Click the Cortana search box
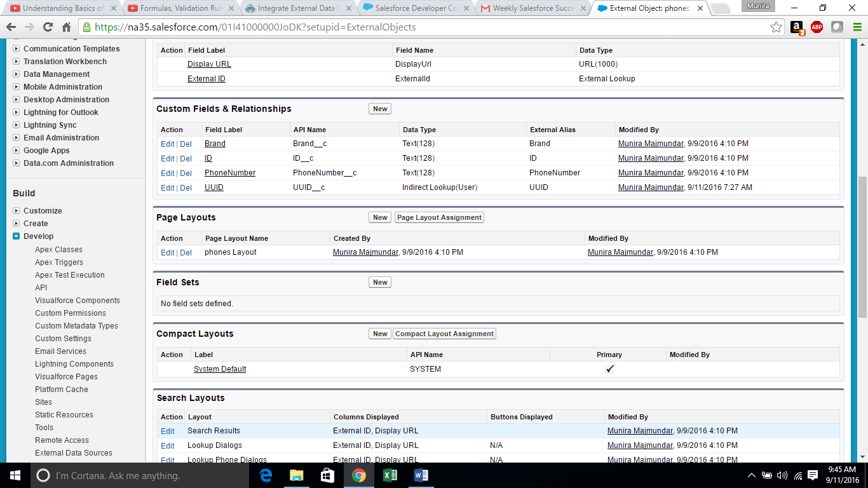Screen dimensions: 868x488 pos(141,475)
